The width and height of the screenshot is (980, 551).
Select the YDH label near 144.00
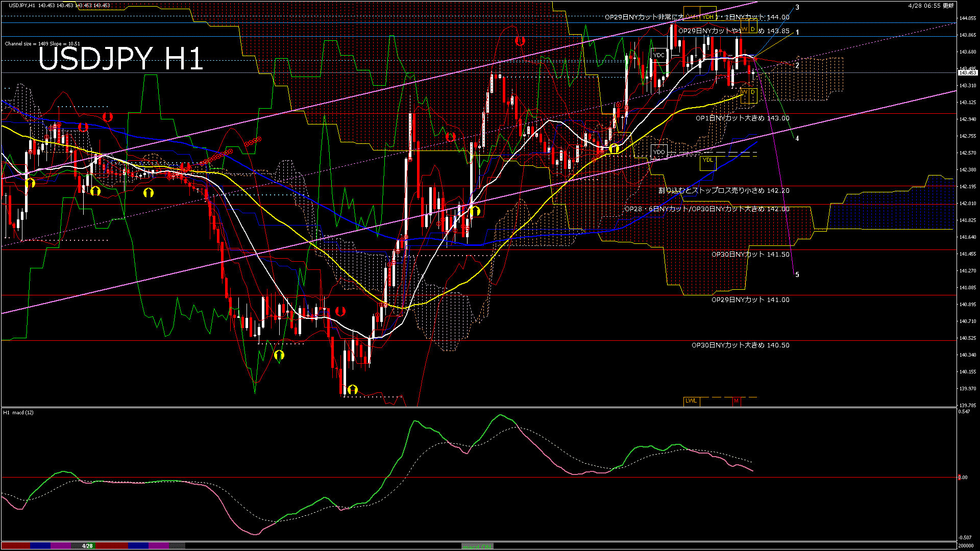(708, 17)
